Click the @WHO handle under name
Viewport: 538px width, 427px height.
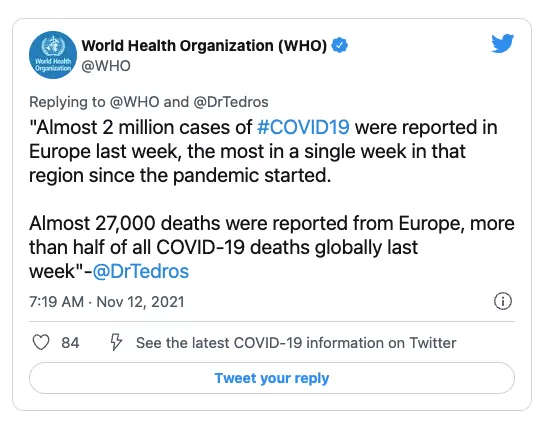click(x=106, y=66)
